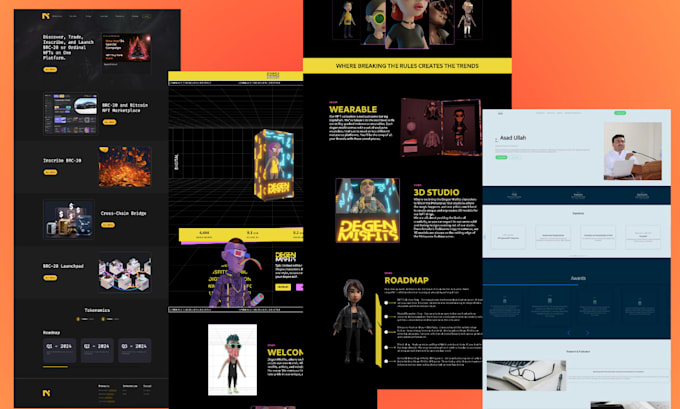Select the 'Q3 - 2024' roadmap card
This screenshot has width=680, height=409.
[135, 350]
